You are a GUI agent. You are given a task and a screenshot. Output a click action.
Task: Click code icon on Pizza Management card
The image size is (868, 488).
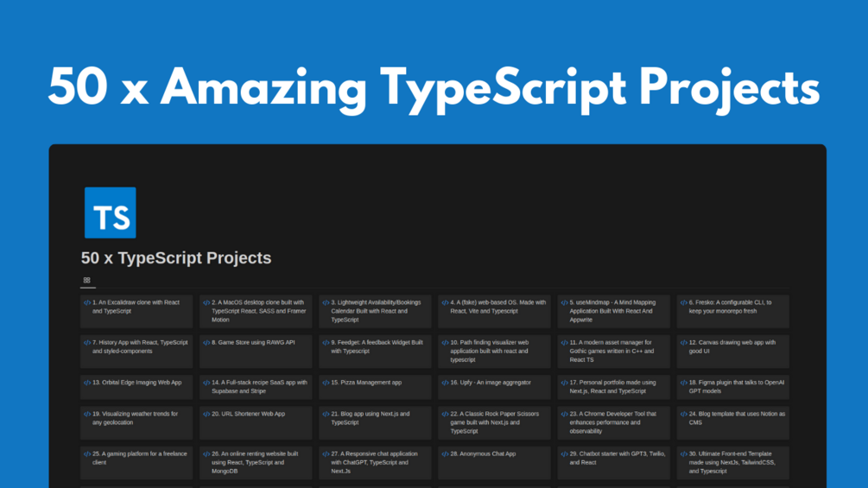coord(326,383)
